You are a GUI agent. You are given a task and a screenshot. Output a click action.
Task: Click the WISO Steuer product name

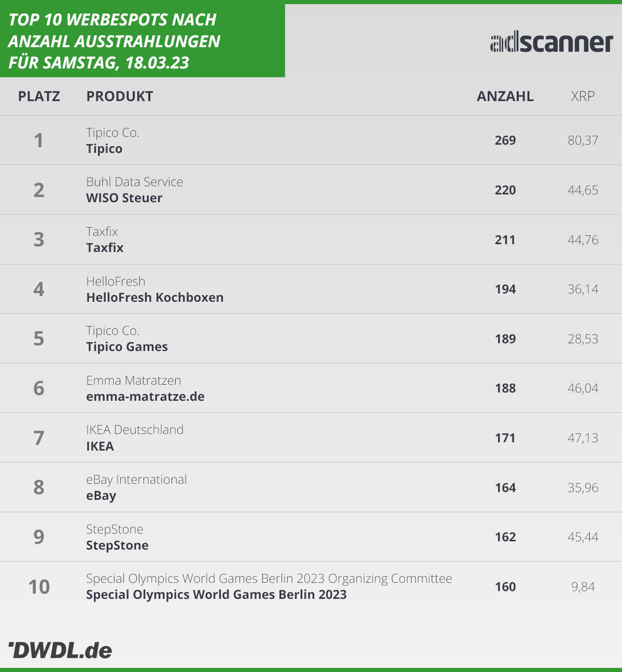tap(124, 198)
